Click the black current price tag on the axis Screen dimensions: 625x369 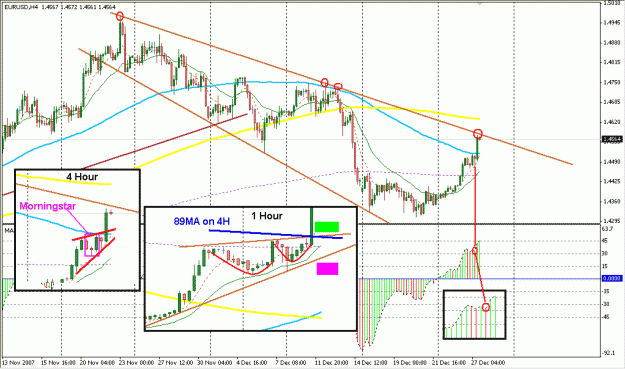(611, 139)
